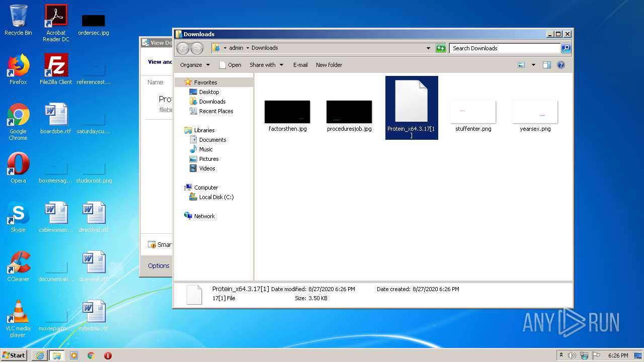The image size is (644, 362).
Task: Expand the arrow before admin in path
Action: coord(225,48)
